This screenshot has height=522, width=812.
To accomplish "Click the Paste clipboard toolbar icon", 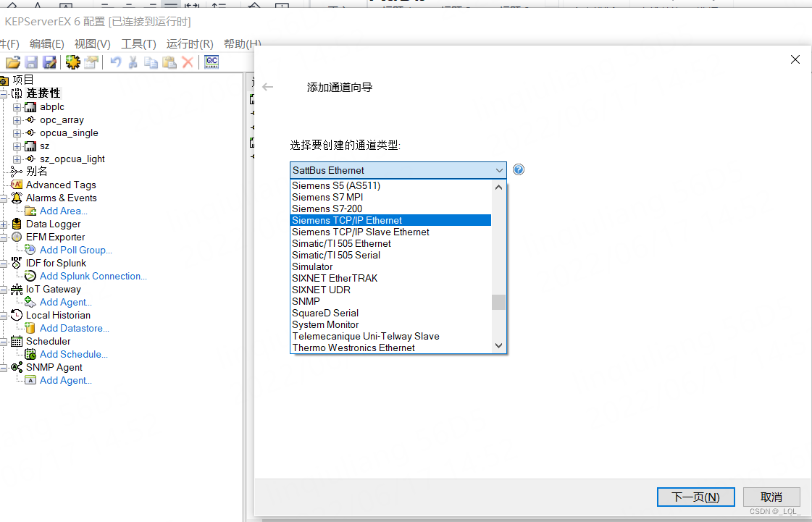I will (169, 63).
